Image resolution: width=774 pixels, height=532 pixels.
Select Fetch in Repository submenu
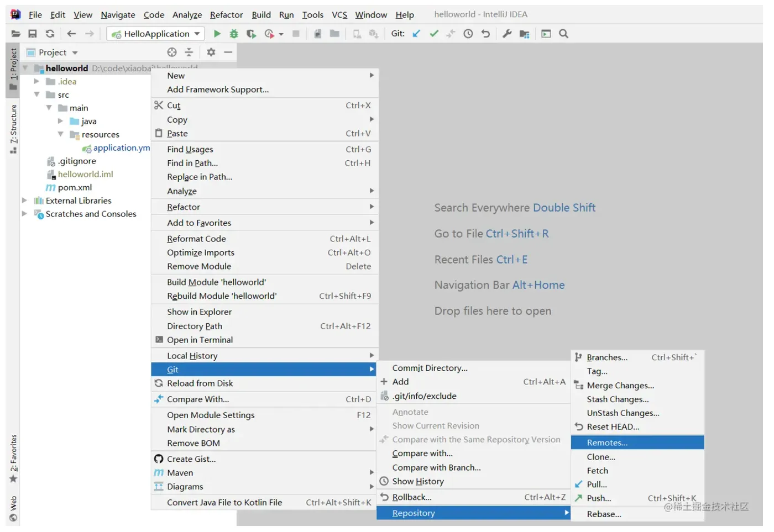tap(637, 471)
